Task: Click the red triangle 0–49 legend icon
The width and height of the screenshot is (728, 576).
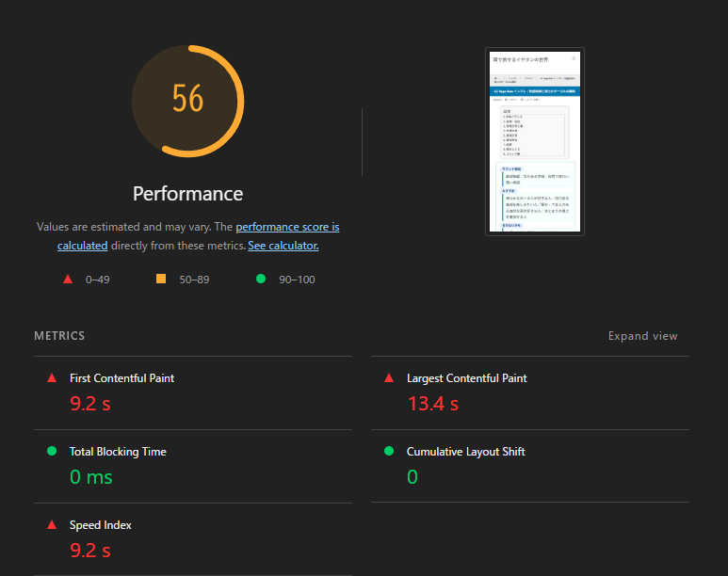Action: pyautogui.click(x=67, y=279)
